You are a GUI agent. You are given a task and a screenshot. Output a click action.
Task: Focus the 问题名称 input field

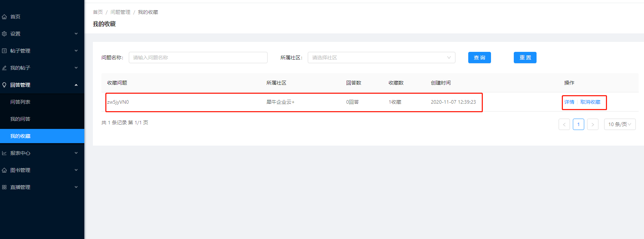(x=198, y=58)
